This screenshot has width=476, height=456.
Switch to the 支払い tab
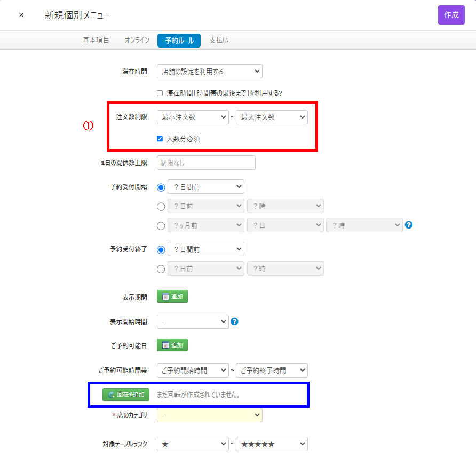pyautogui.click(x=219, y=41)
